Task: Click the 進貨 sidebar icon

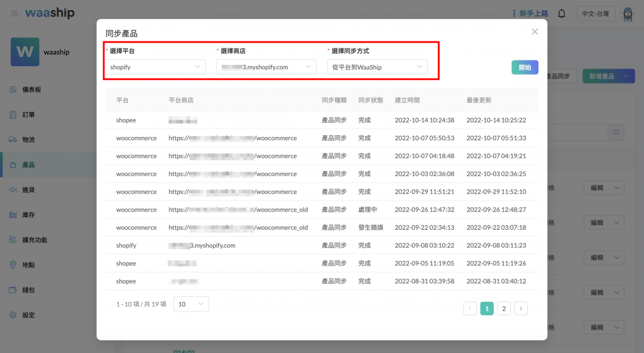Action: 13,189
